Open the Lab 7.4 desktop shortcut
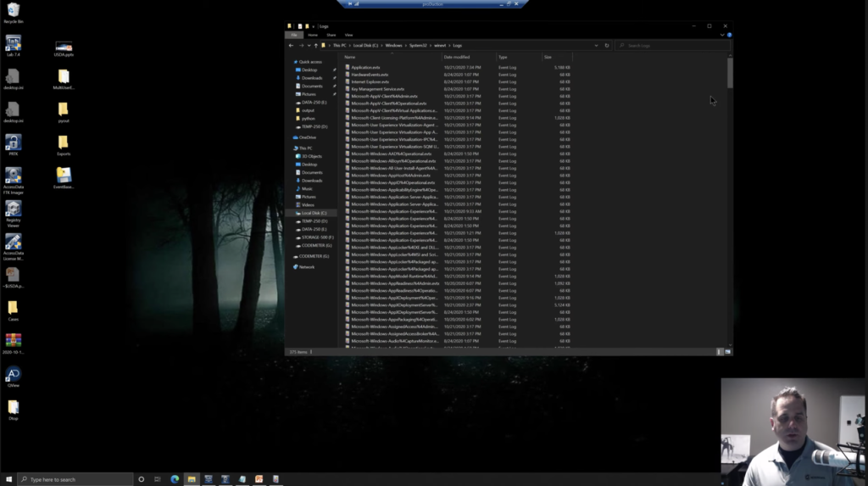The height and width of the screenshot is (486, 868). point(14,46)
